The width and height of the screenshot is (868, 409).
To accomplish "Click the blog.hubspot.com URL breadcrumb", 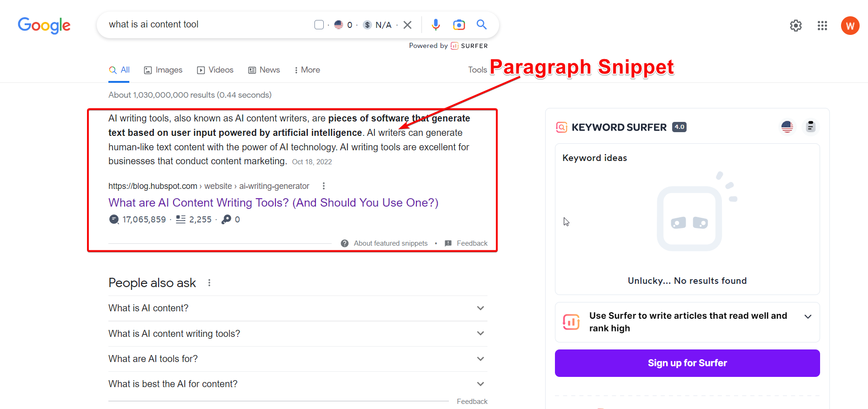I will pyautogui.click(x=209, y=186).
